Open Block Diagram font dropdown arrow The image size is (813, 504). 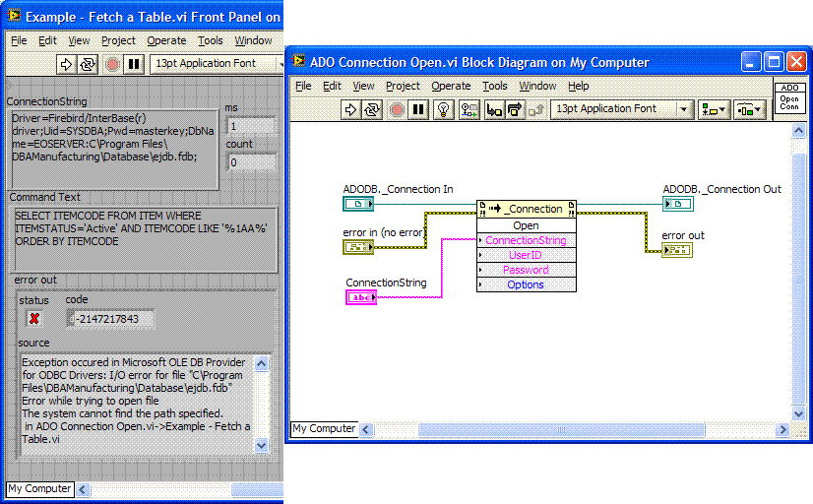pyautogui.click(x=684, y=109)
